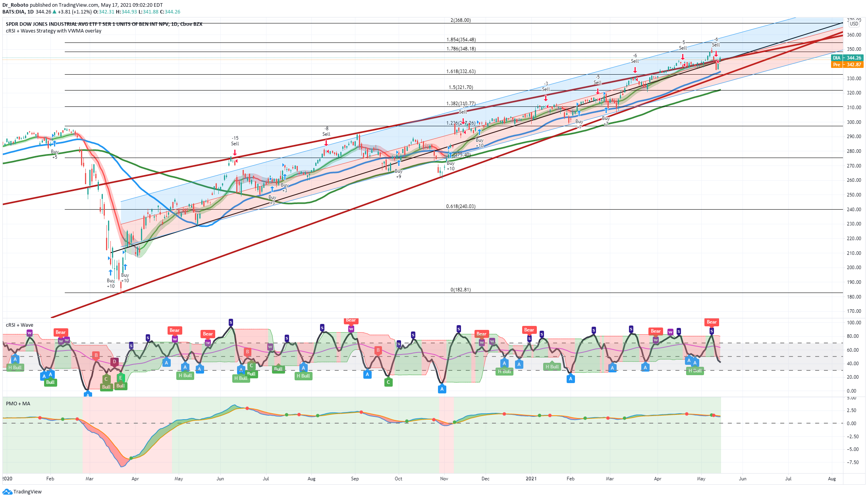Click the 1.618(332.63) Fibonacci level label
868x499 pixels.
(461, 71)
